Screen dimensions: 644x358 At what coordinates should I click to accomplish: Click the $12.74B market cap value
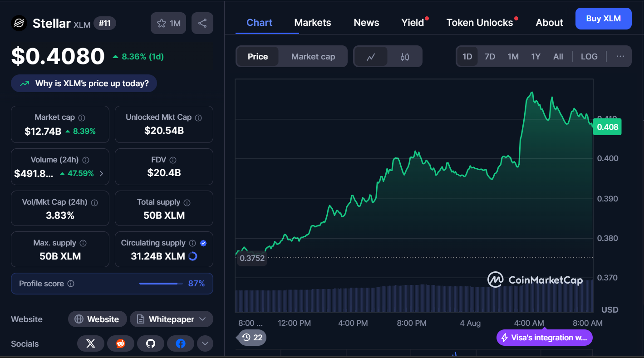pyautogui.click(x=43, y=132)
